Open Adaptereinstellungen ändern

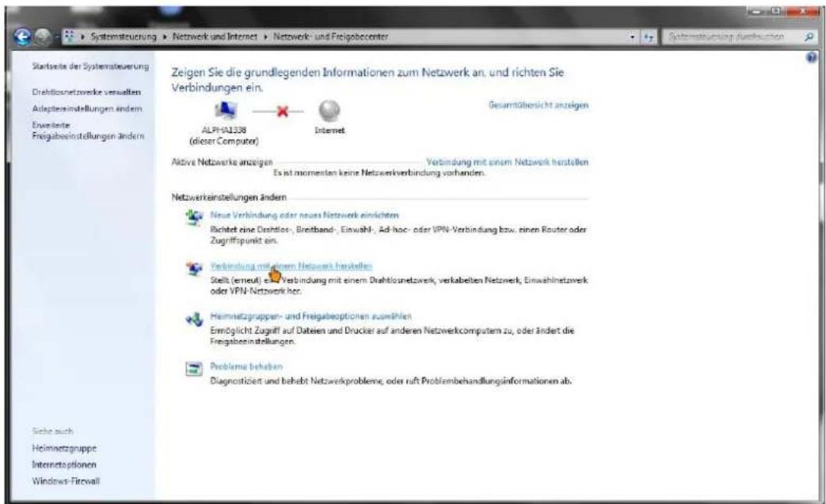pos(87,108)
